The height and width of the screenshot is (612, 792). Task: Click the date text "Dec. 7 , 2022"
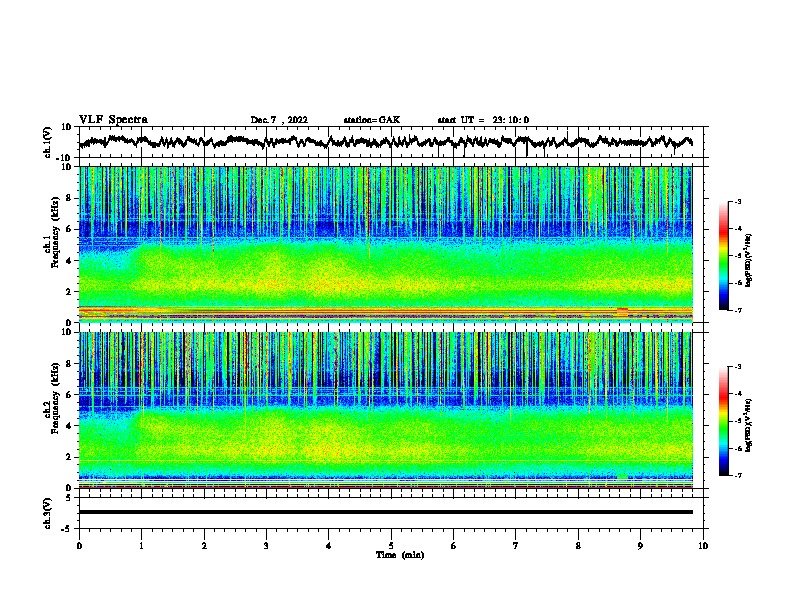[279, 120]
